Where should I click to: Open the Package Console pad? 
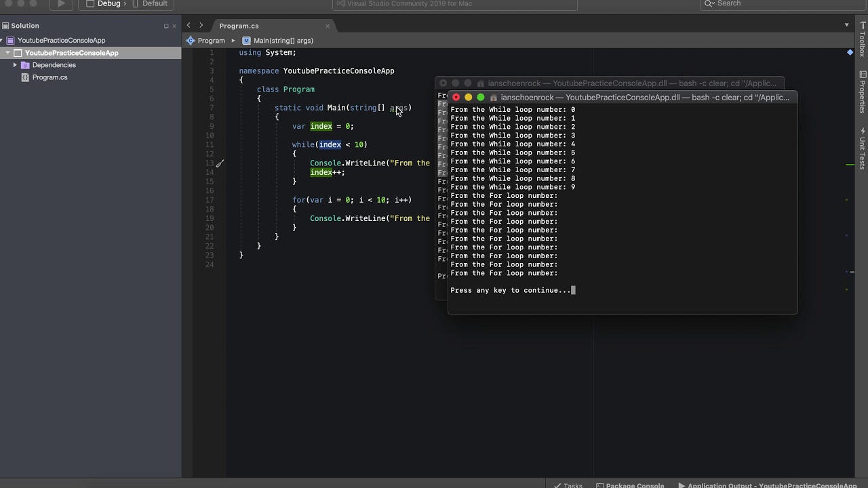pyautogui.click(x=630, y=484)
